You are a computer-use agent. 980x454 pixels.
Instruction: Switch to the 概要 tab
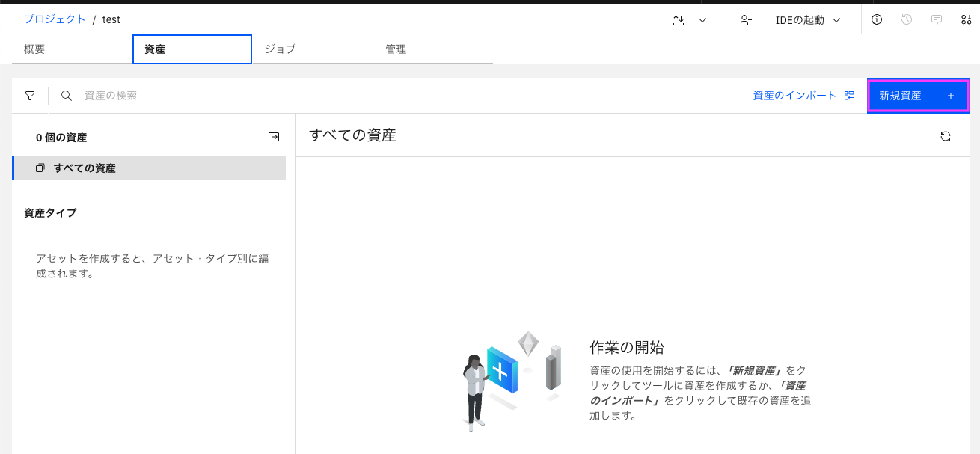72,49
